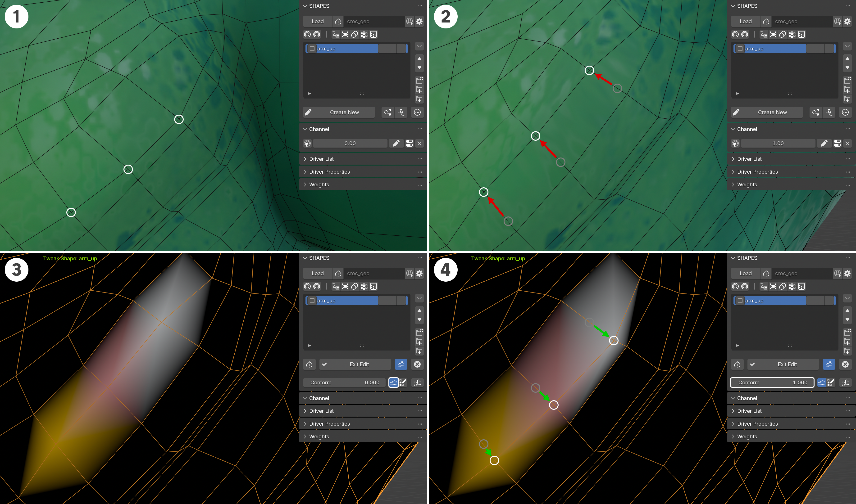Toggle the blue points button right of Exit Edit, bottom-left
The height and width of the screenshot is (504, 856).
pos(401,364)
